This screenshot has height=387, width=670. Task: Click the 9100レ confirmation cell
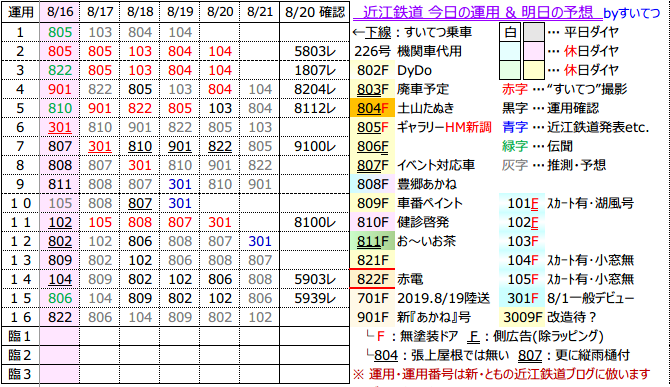[315, 147]
